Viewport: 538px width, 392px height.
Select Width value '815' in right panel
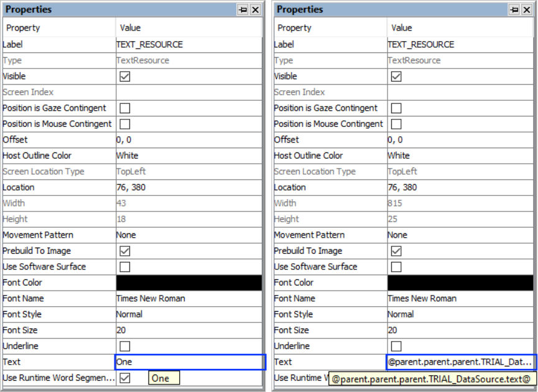pos(460,203)
